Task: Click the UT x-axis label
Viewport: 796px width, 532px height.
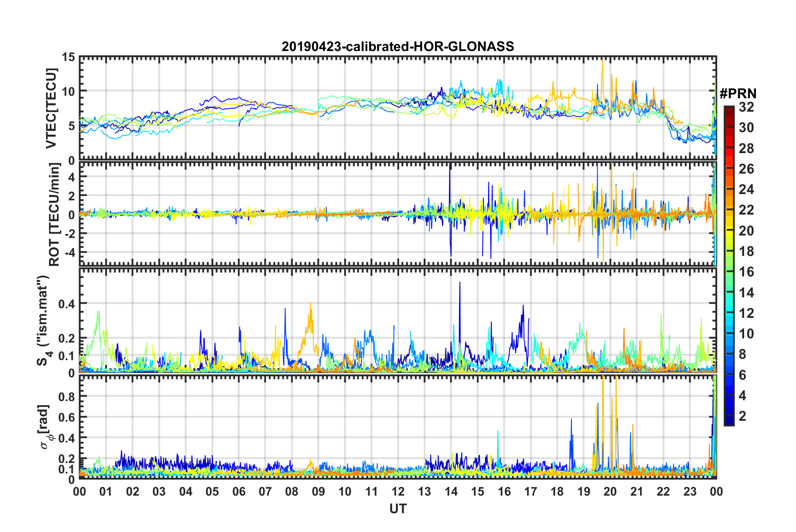Action: [x=398, y=509]
